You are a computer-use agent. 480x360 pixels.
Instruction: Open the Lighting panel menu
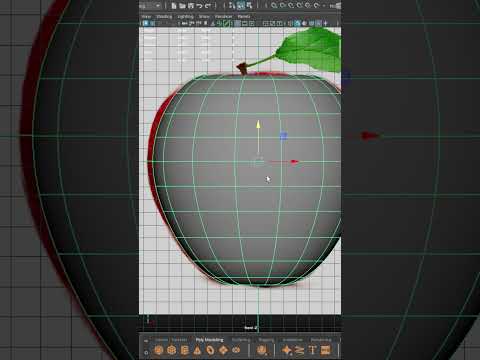(185, 16)
